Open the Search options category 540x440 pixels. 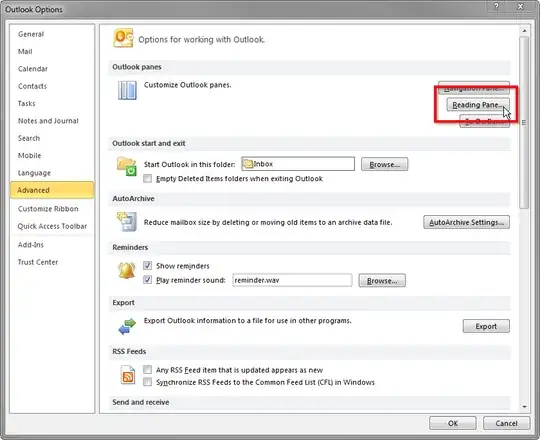pos(52,138)
